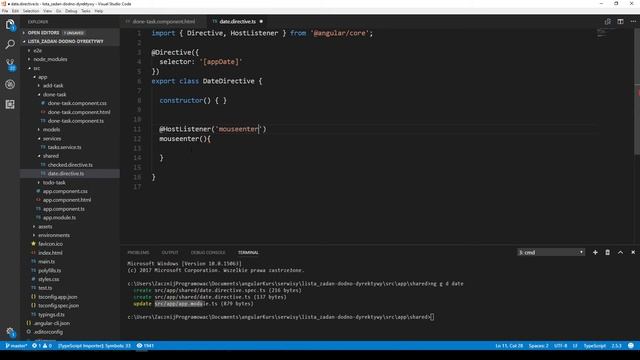Open Source Control view in activity bar
The width and height of the screenshot is (640, 360).
(10, 64)
